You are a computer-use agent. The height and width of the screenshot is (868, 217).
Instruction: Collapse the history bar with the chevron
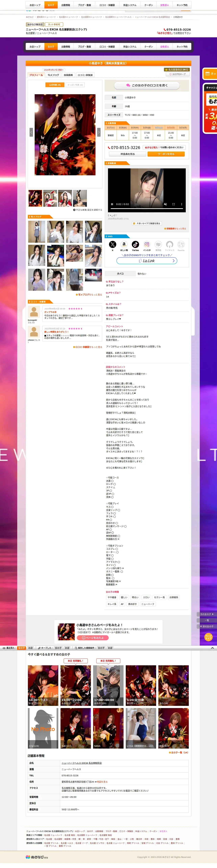(x=212, y=648)
